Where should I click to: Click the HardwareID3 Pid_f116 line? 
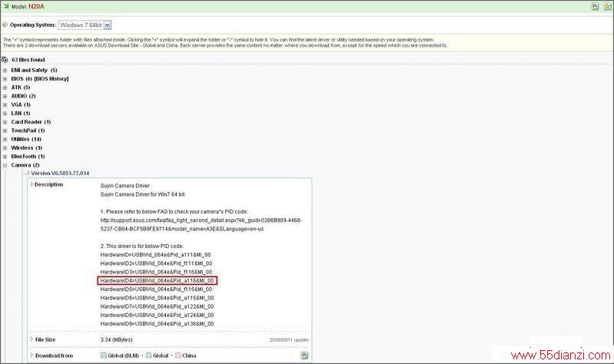(156, 272)
